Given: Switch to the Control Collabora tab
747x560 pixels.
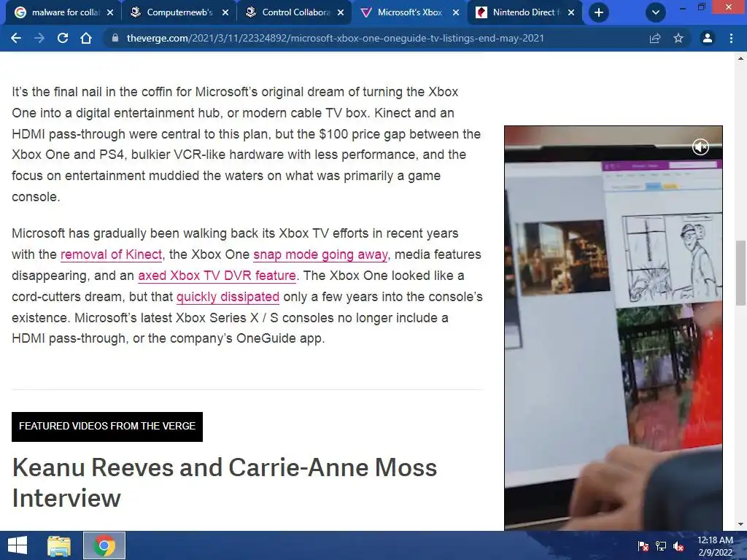Looking at the screenshot, I should (x=295, y=12).
